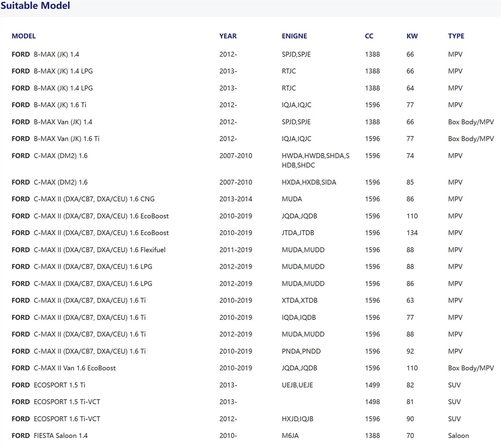This screenshot has height=448, width=501.
Task: Click the MODEL column header
Action: [23, 36]
